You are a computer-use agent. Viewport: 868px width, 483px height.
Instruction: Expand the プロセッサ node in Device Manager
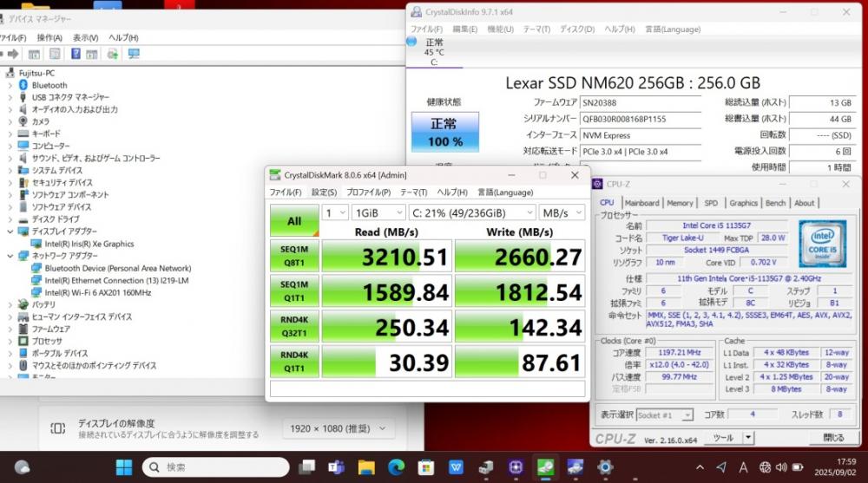(10, 341)
